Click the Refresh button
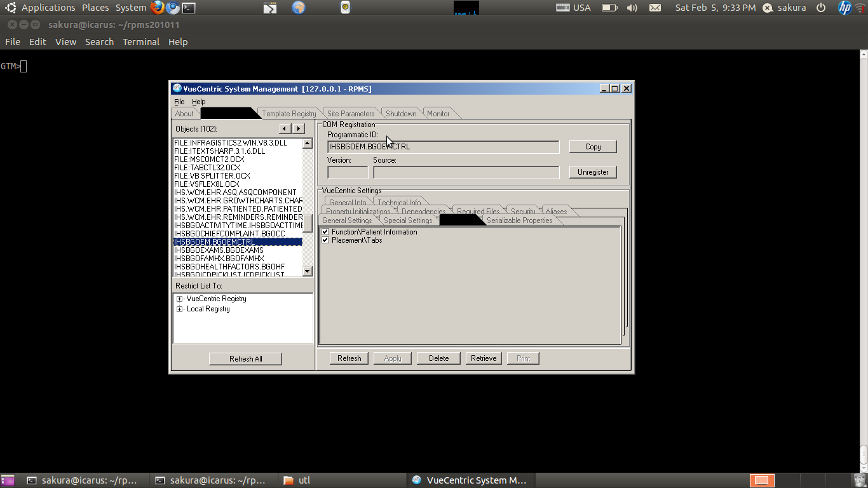The height and width of the screenshot is (488, 868). click(x=349, y=358)
